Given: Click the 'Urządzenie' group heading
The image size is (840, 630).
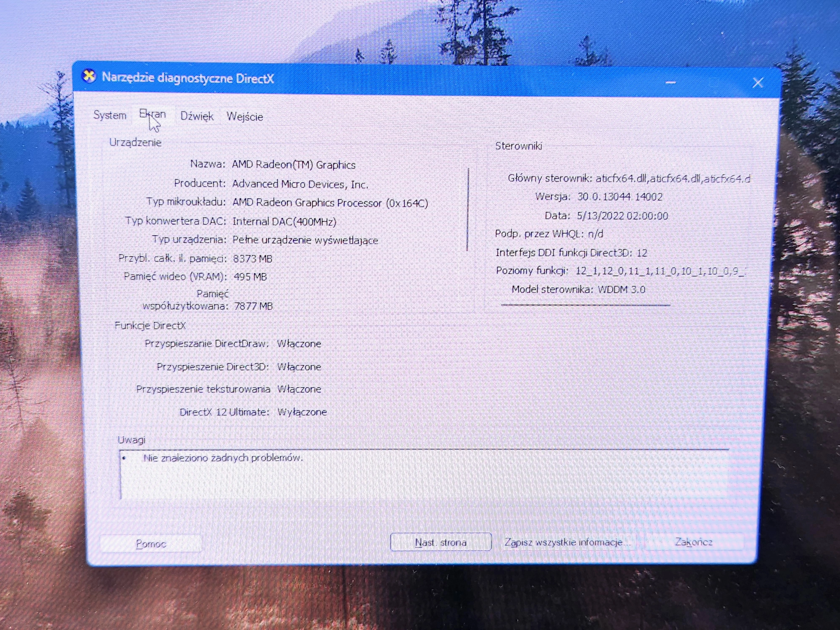Looking at the screenshot, I should click(x=135, y=142).
